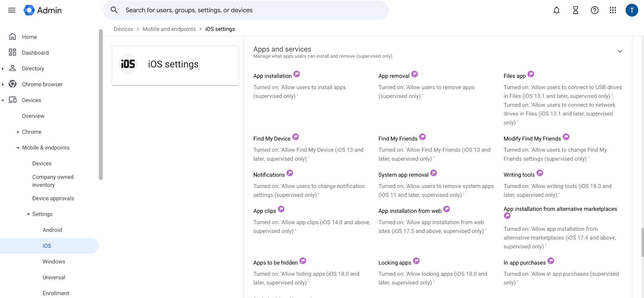Open the Writing tools setting

pos(519,175)
